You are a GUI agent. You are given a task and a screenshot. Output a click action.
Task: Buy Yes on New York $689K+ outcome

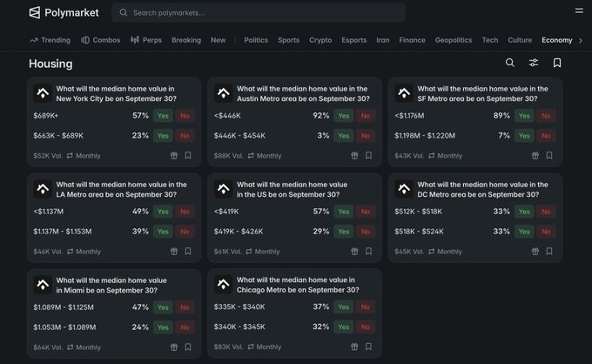tap(163, 116)
